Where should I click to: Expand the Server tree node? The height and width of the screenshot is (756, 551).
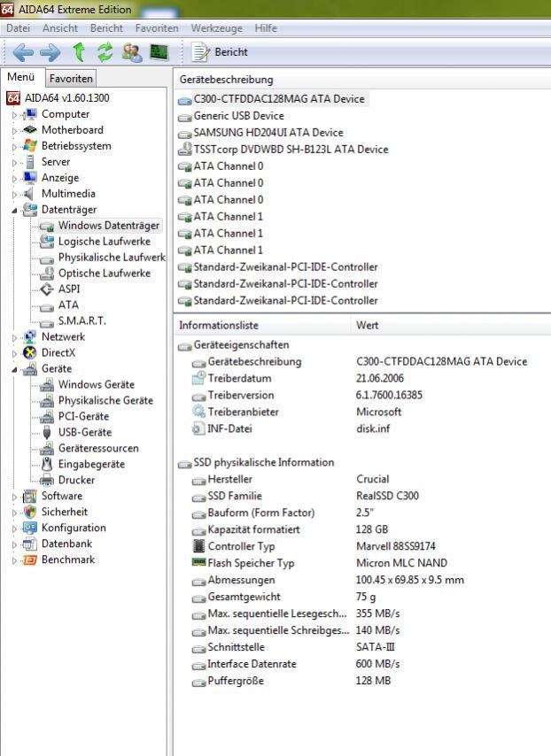coord(14,163)
